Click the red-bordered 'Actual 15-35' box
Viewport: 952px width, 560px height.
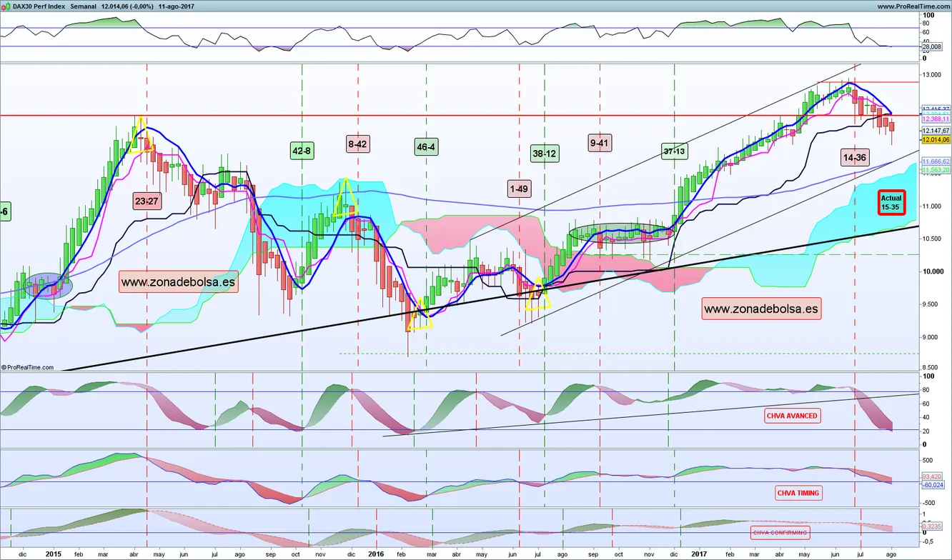(891, 202)
